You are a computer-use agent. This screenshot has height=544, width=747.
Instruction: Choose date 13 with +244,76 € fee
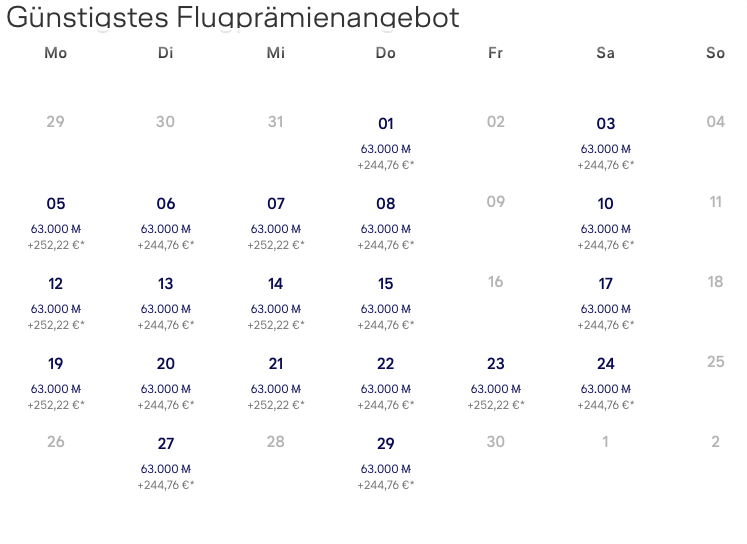166,301
